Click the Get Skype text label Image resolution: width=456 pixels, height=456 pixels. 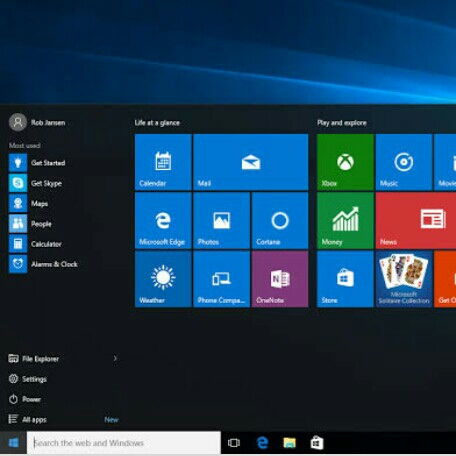[x=46, y=183]
